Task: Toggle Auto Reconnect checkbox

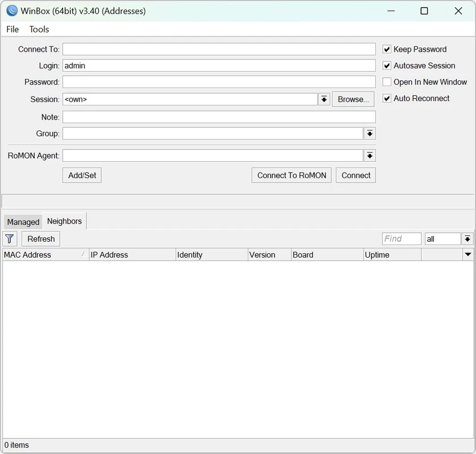Action: [x=387, y=99]
